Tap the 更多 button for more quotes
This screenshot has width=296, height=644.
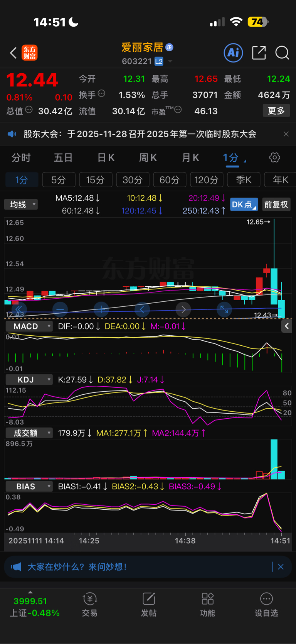pos(276,111)
